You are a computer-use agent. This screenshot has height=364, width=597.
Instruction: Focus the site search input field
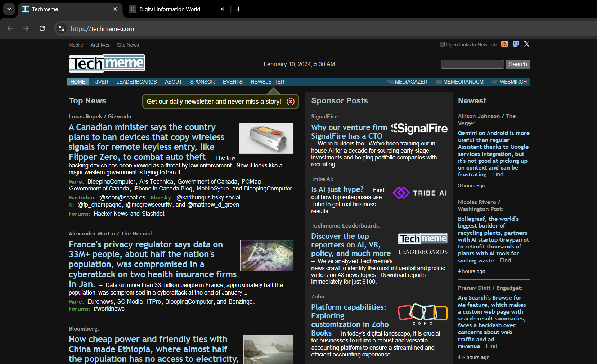pyautogui.click(x=472, y=64)
